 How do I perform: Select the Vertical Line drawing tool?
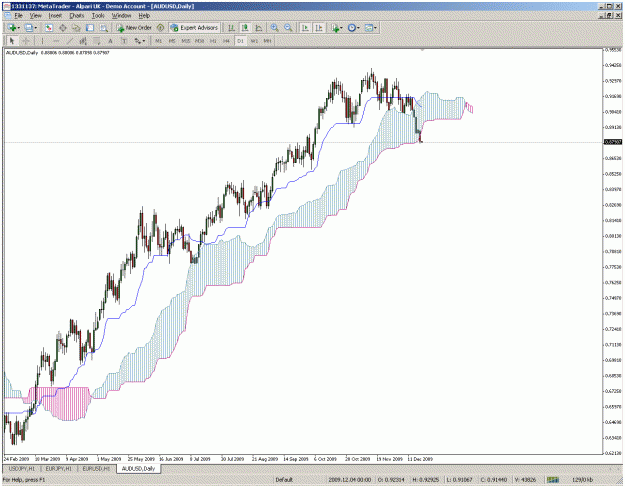click(x=42, y=41)
